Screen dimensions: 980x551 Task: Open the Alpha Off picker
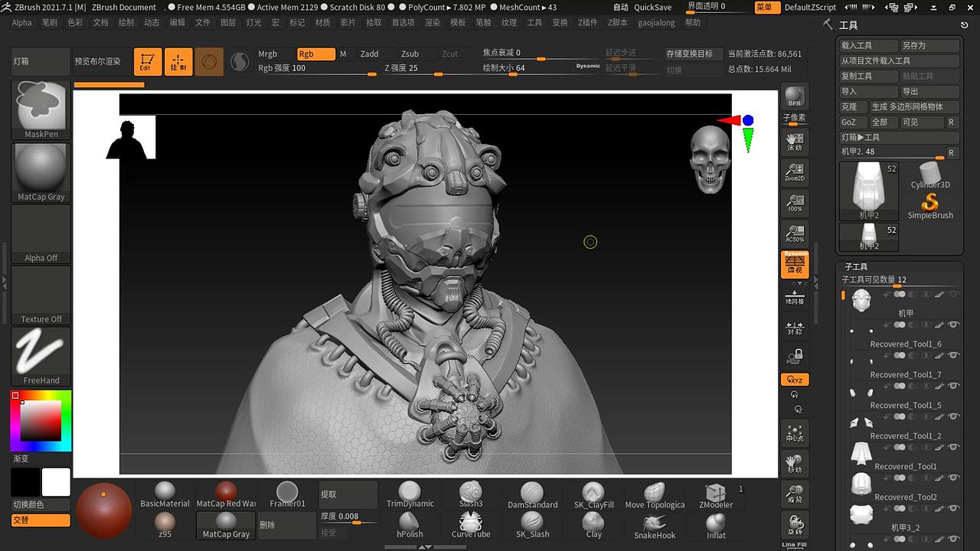point(41,233)
